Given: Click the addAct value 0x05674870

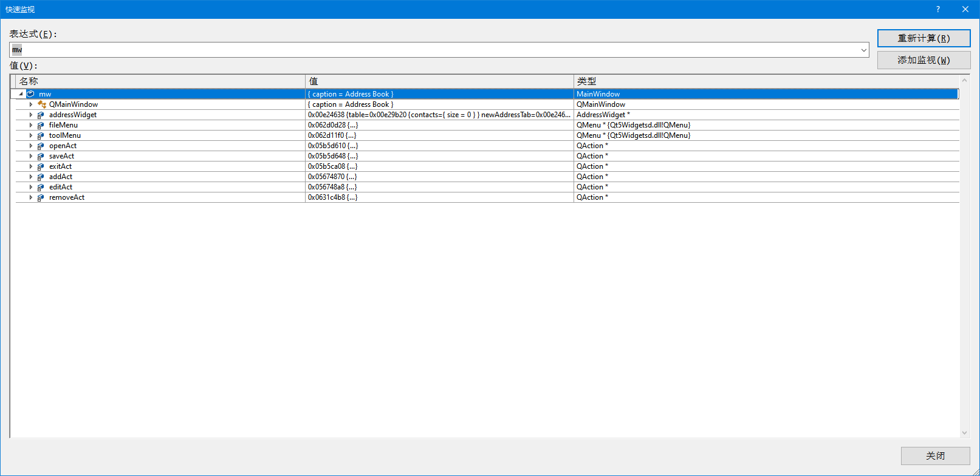Looking at the screenshot, I should click(332, 177).
